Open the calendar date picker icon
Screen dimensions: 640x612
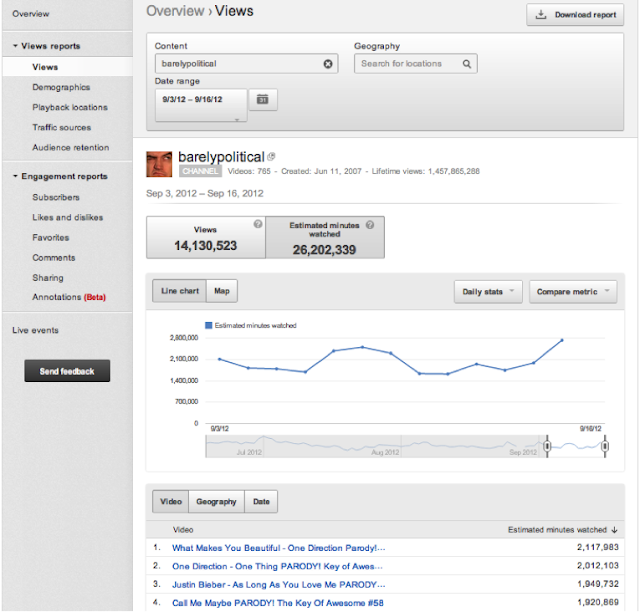263,99
